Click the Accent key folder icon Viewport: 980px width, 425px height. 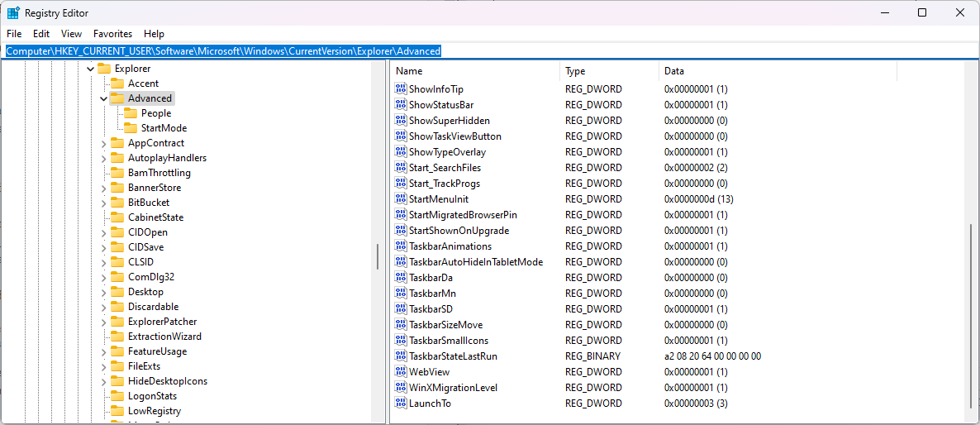pyautogui.click(x=117, y=84)
